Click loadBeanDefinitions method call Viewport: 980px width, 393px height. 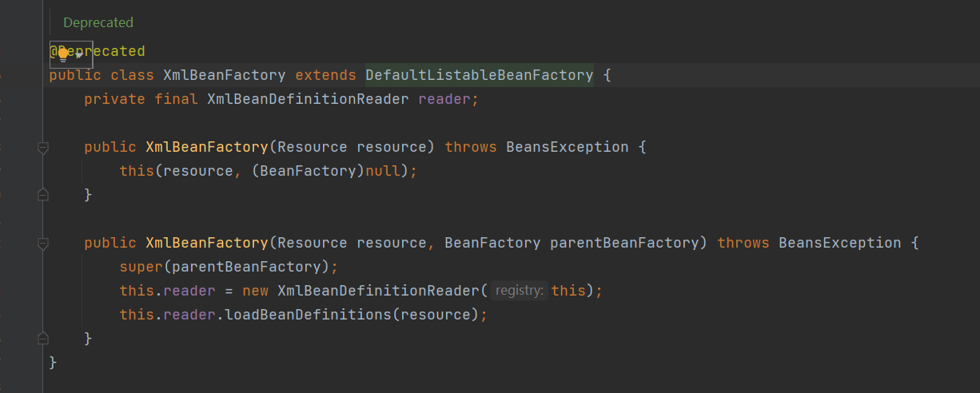pos(309,315)
